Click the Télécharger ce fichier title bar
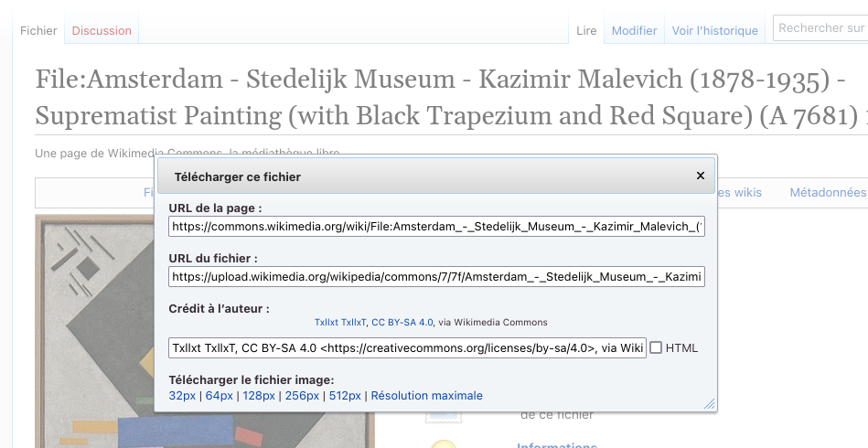This screenshot has height=448, width=868. [436, 176]
